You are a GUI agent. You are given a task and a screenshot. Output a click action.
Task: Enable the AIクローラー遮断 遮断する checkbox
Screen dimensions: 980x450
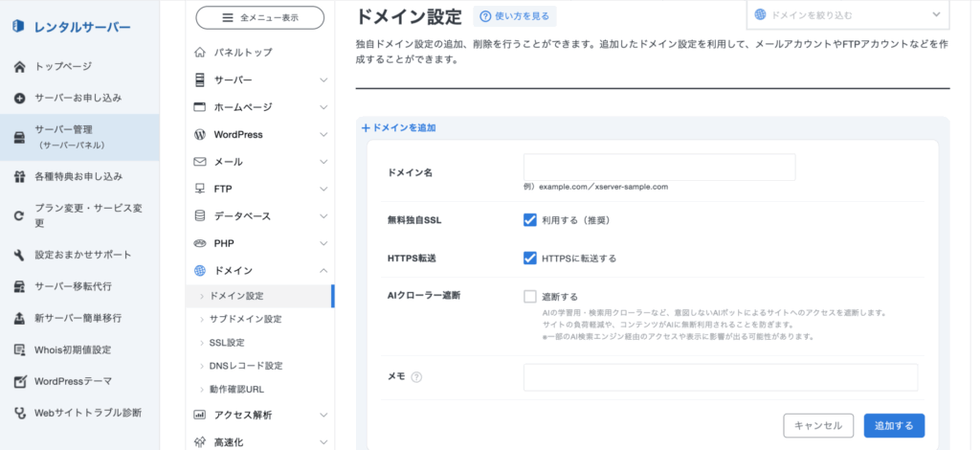pyautogui.click(x=530, y=296)
